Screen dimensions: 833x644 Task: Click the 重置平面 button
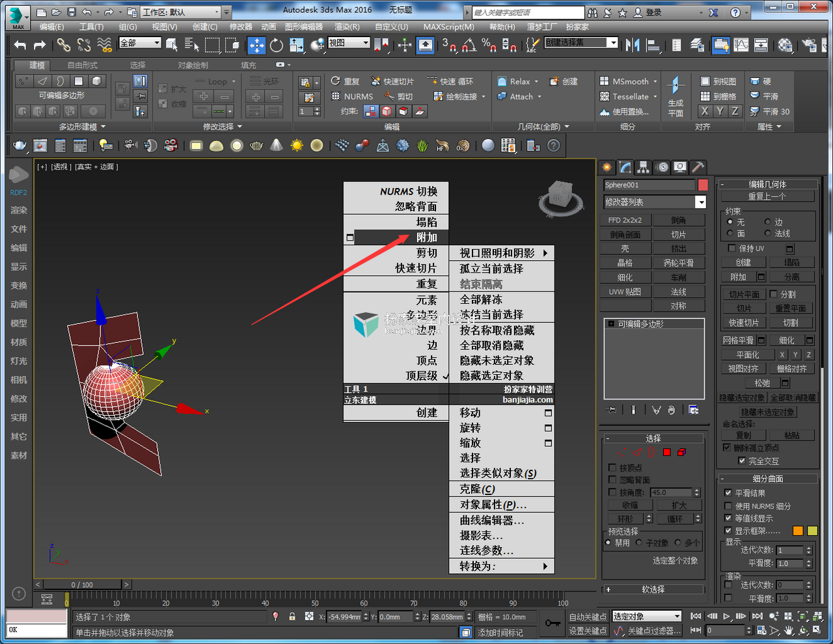[x=791, y=308]
